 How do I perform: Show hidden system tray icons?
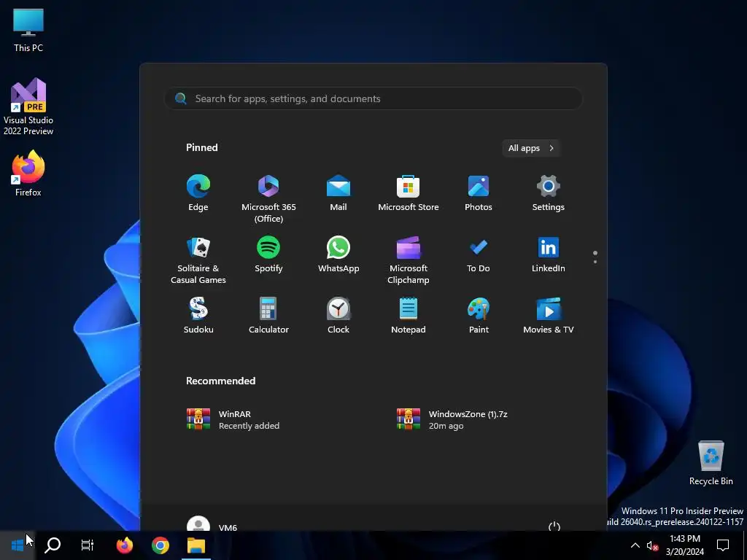click(x=635, y=545)
